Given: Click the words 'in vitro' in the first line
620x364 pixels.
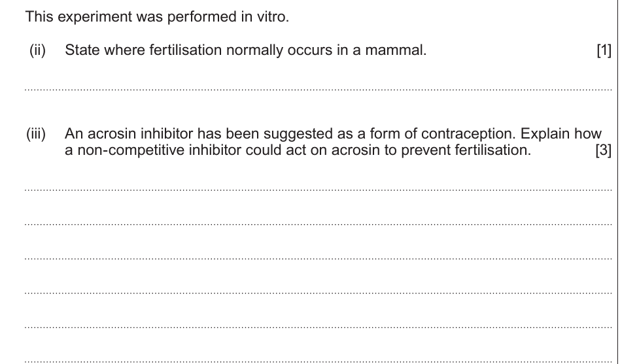Looking at the screenshot, I should (x=264, y=16).
